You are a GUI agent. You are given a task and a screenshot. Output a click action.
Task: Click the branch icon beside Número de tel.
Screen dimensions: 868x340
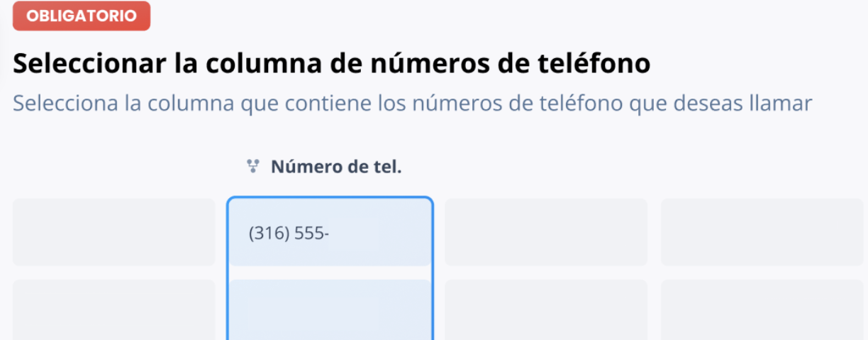252,167
